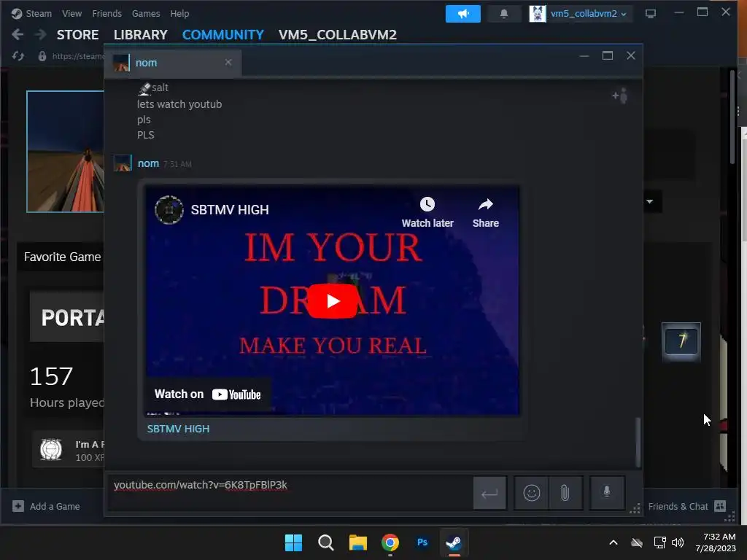Open the notifications bell
This screenshot has height=560, width=747.
(x=503, y=14)
